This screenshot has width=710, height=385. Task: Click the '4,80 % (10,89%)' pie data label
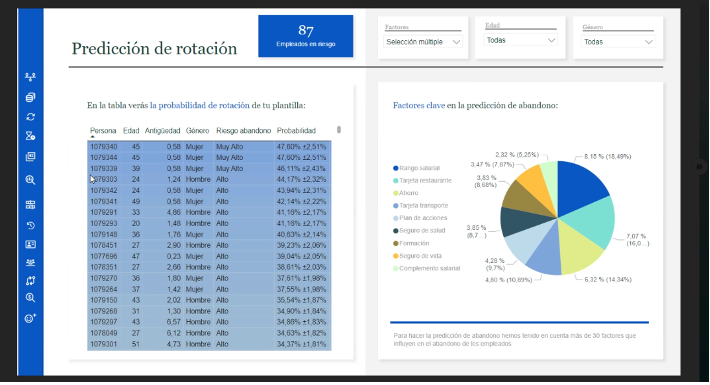point(509,280)
